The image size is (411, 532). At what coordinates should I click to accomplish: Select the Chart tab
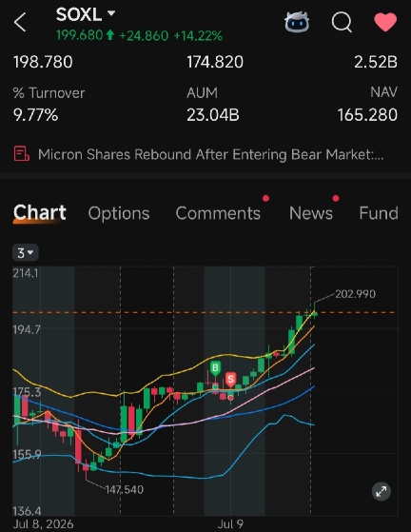coord(40,213)
